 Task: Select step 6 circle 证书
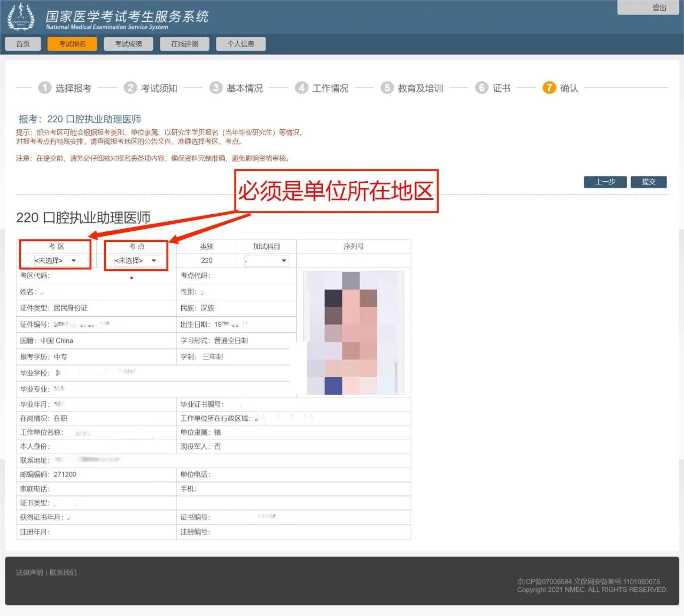click(x=482, y=88)
